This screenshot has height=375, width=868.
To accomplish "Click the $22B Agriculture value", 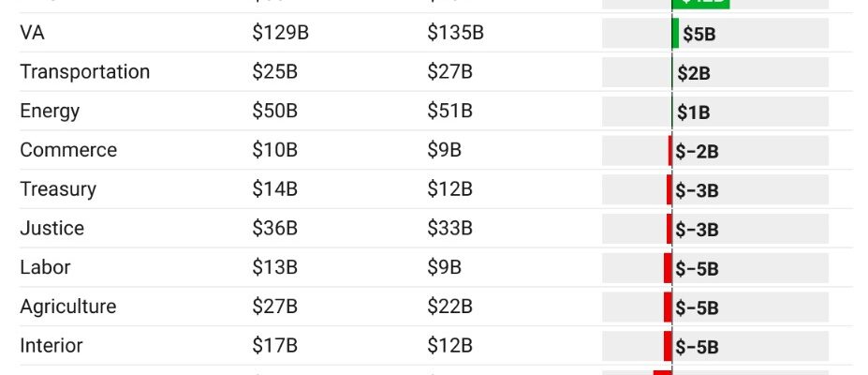I will click(449, 307).
